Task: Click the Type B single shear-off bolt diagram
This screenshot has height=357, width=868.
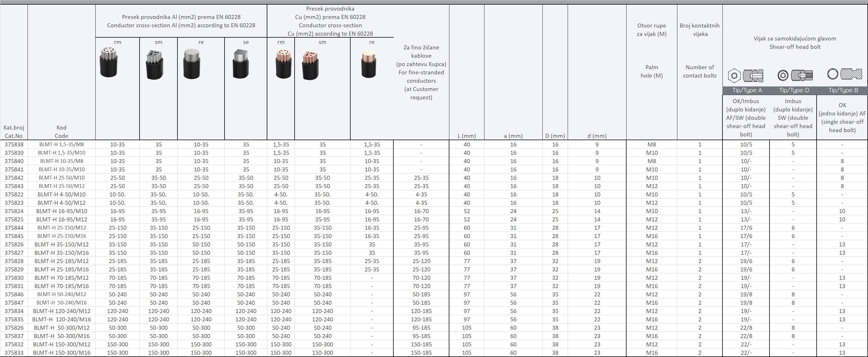Action: 844,74
